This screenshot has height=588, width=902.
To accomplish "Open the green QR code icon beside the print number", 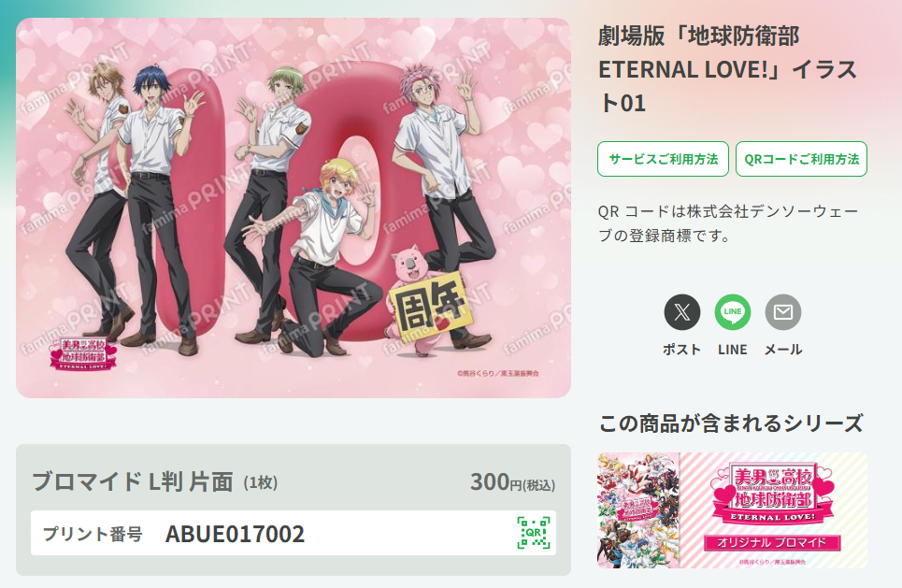I will (x=534, y=533).
